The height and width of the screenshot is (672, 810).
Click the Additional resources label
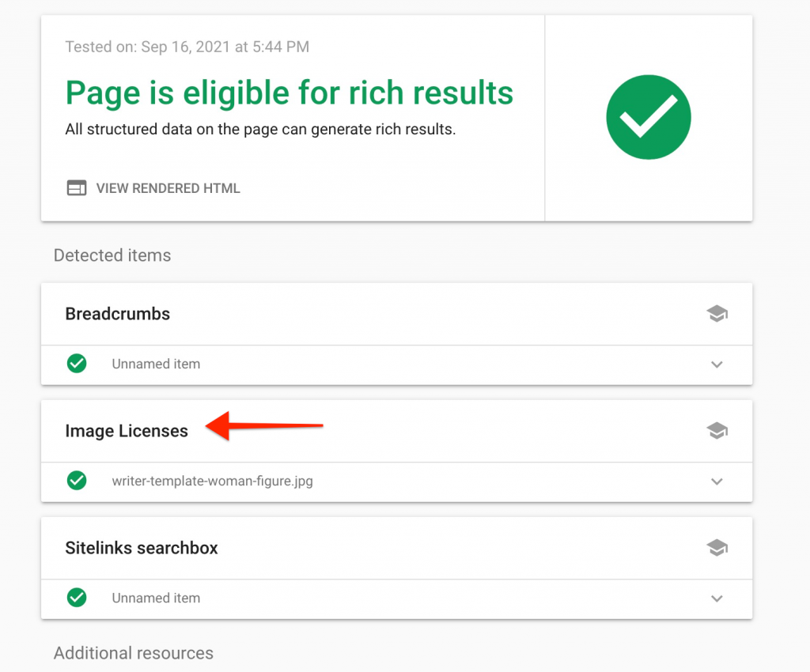coord(134,653)
